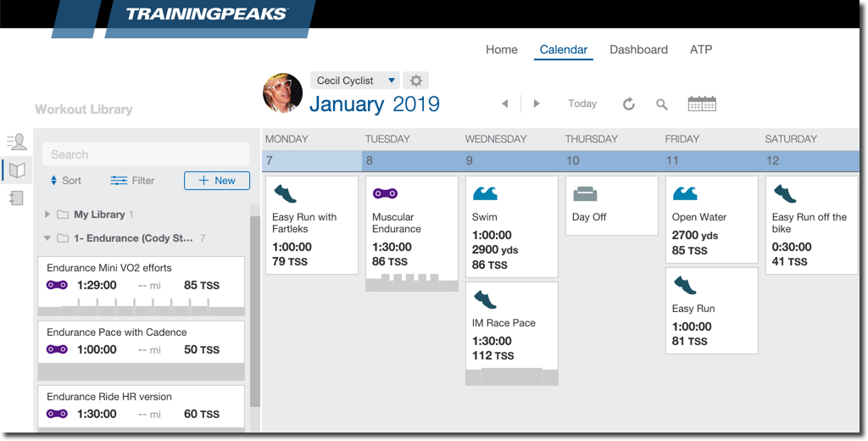This screenshot has width=868, height=441.
Task: Advance to next week with right arrow
Action: (x=537, y=103)
